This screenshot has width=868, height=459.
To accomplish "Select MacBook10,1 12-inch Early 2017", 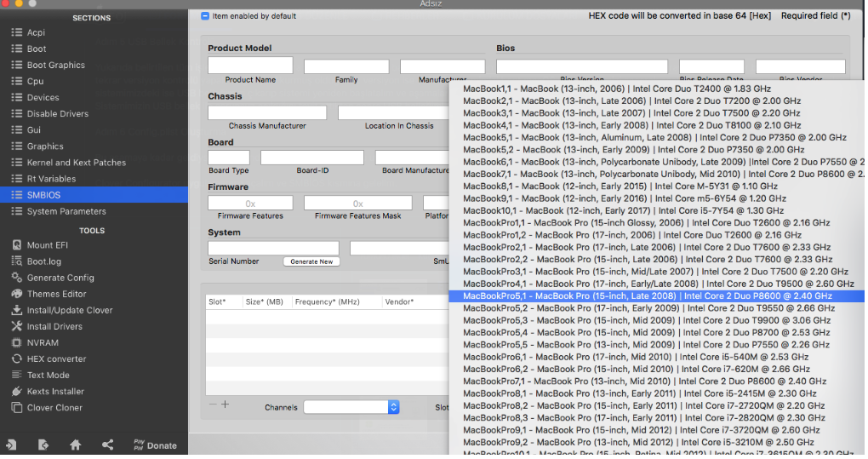I will pyautogui.click(x=657, y=210).
